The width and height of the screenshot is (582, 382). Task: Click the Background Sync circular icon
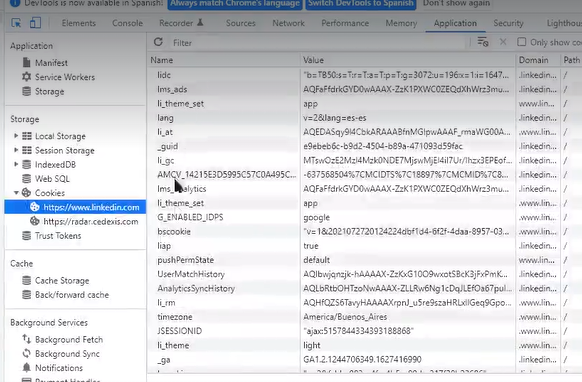[26, 353]
